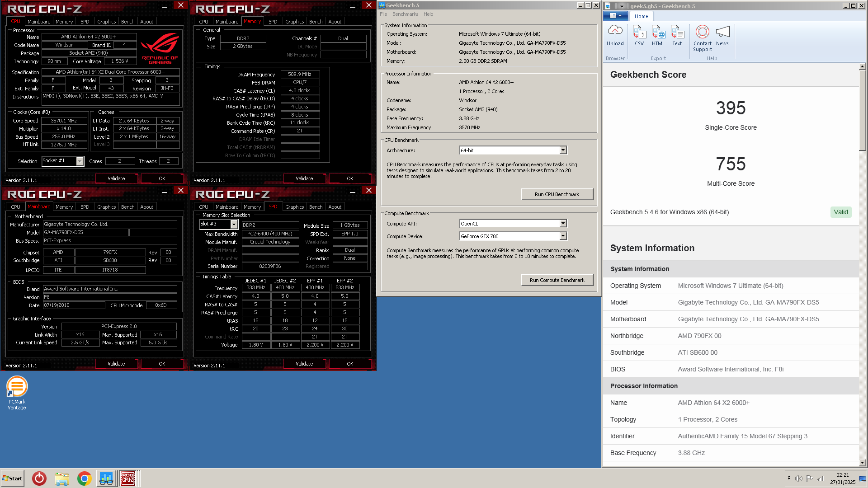Open the volume speaker tray icon
868x488 pixels.
tap(799, 479)
